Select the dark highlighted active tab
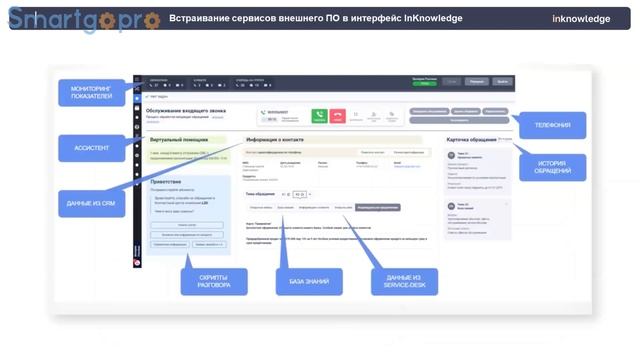 [378, 207]
